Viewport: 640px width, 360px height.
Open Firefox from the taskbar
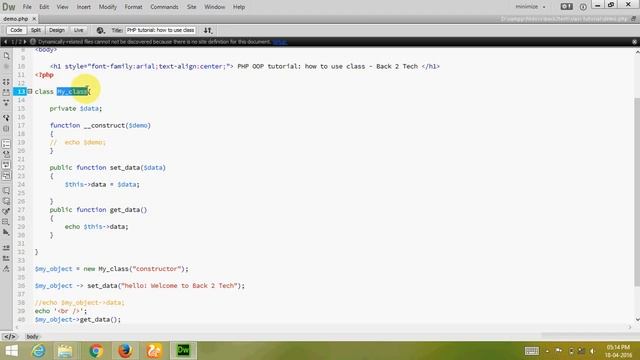[x=125, y=351]
